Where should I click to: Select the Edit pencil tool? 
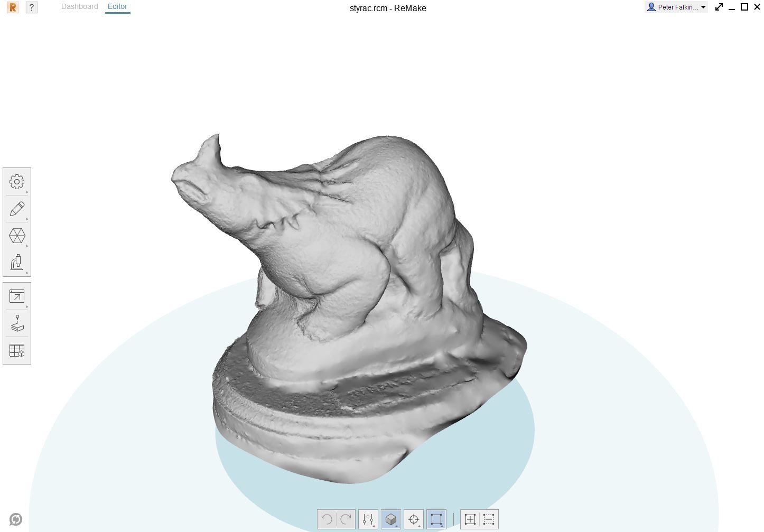[17, 209]
